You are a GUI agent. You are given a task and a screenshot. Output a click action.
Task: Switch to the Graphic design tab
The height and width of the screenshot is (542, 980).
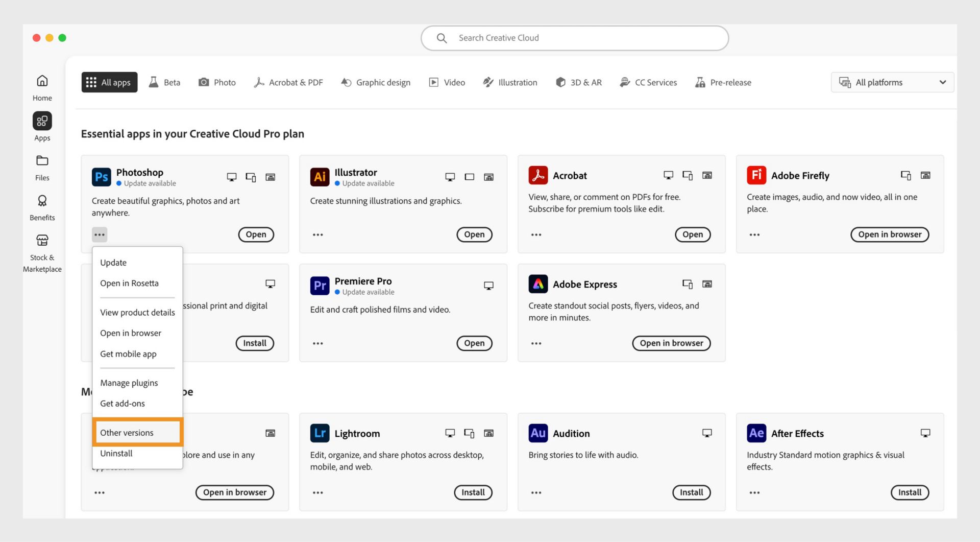click(376, 82)
